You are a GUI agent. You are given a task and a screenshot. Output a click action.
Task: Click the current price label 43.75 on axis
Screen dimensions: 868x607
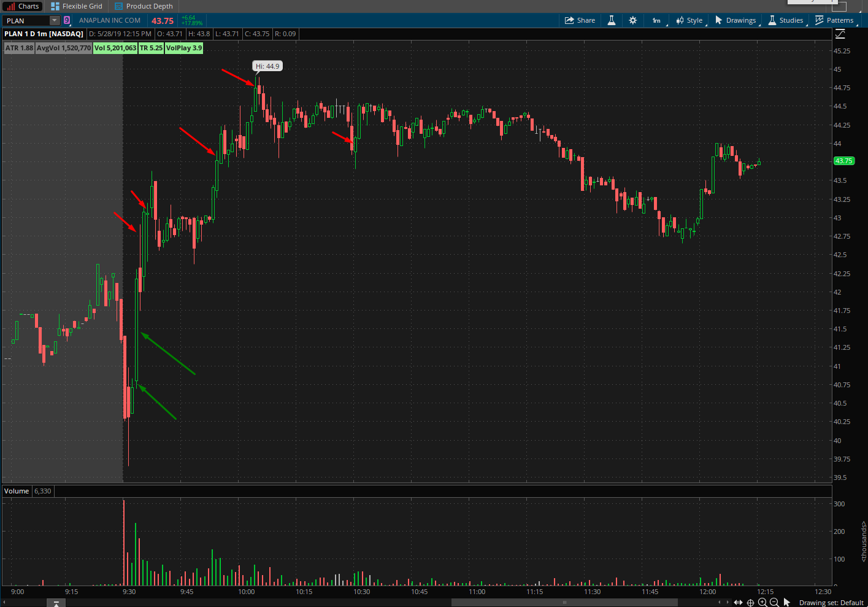[x=843, y=161]
